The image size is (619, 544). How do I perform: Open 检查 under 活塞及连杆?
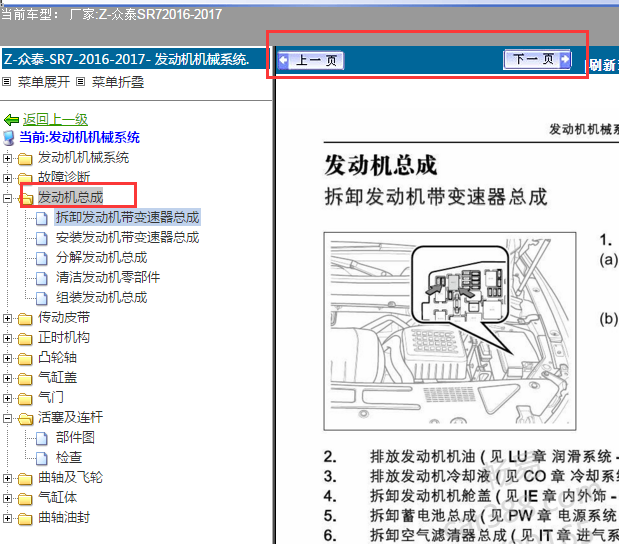pyautogui.click(x=69, y=457)
